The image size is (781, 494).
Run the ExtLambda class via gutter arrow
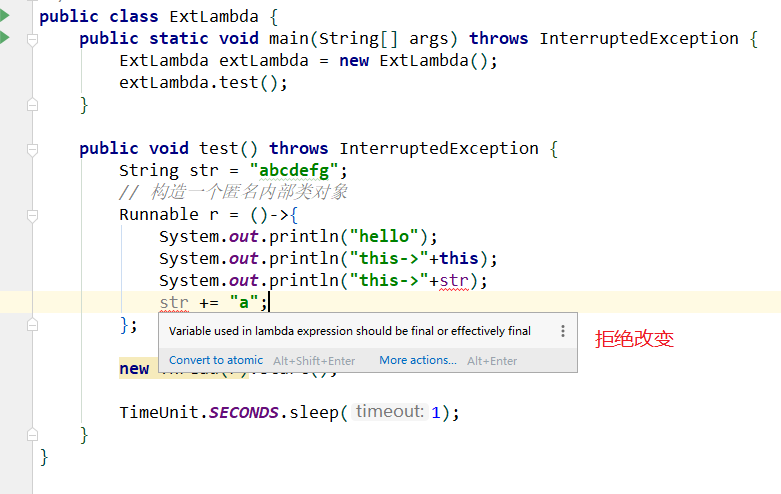point(4,15)
